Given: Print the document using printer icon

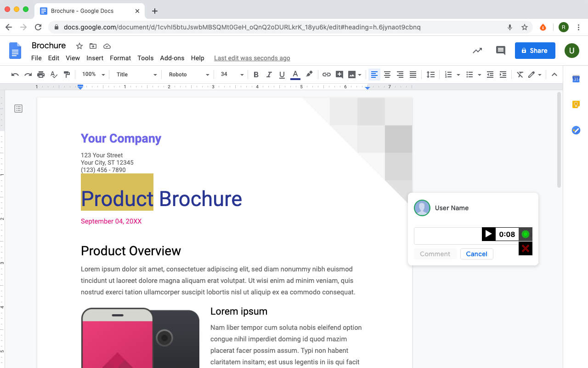Looking at the screenshot, I should point(41,75).
